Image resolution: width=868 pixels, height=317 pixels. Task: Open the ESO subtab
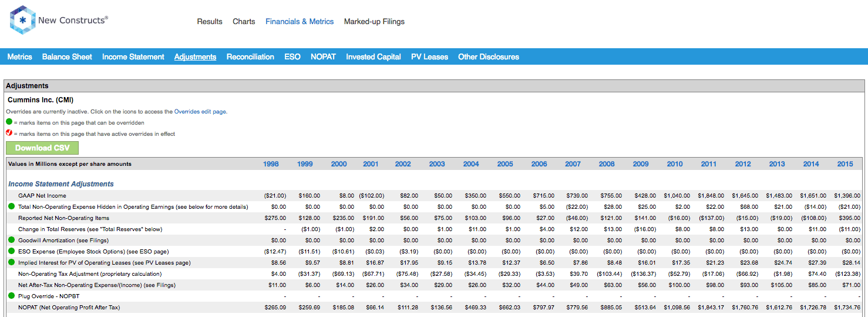(x=292, y=57)
